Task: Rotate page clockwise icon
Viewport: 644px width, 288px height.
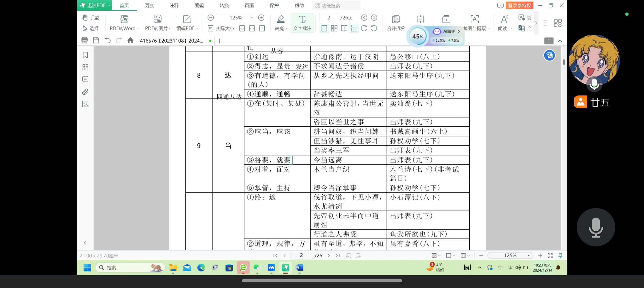Action: pos(364,28)
